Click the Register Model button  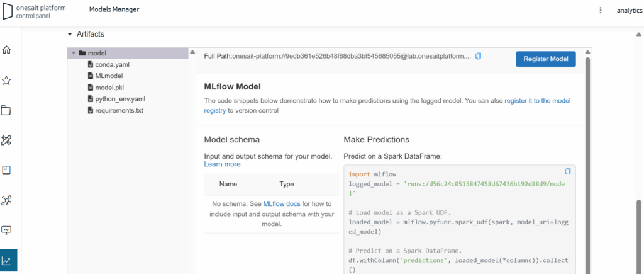click(x=545, y=59)
